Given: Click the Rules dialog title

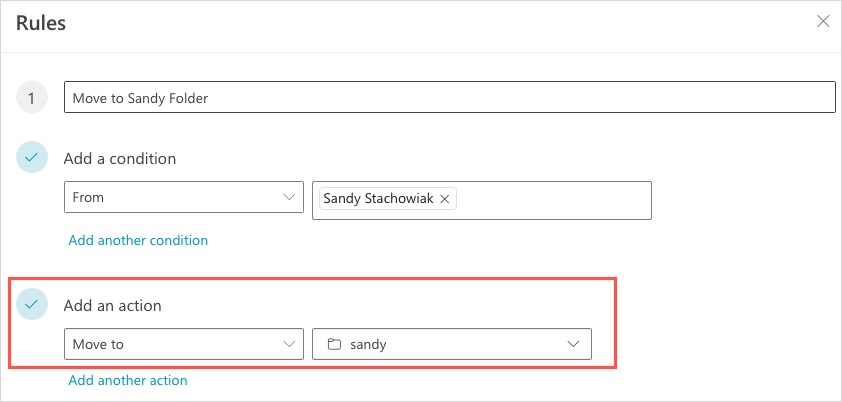Looking at the screenshot, I should tap(41, 23).
